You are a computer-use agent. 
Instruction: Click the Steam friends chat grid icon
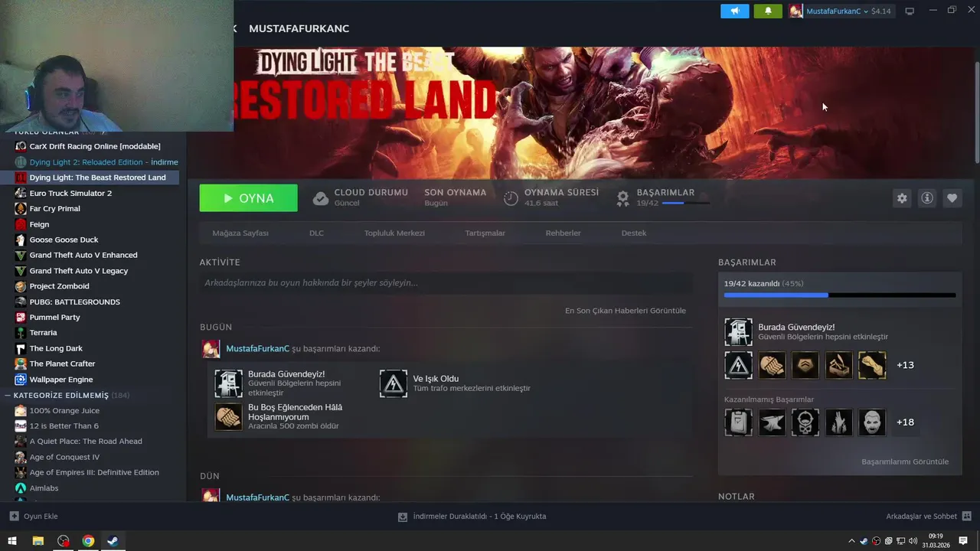tap(966, 517)
